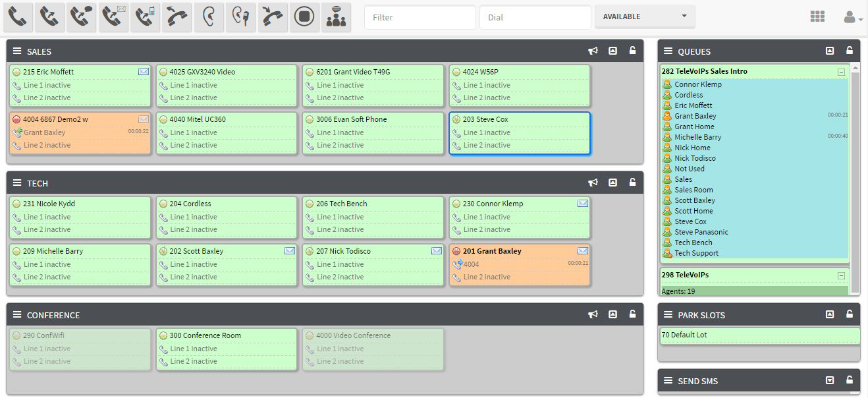
Task: Click inside the Filter input field
Action: [x=420, y=17]
